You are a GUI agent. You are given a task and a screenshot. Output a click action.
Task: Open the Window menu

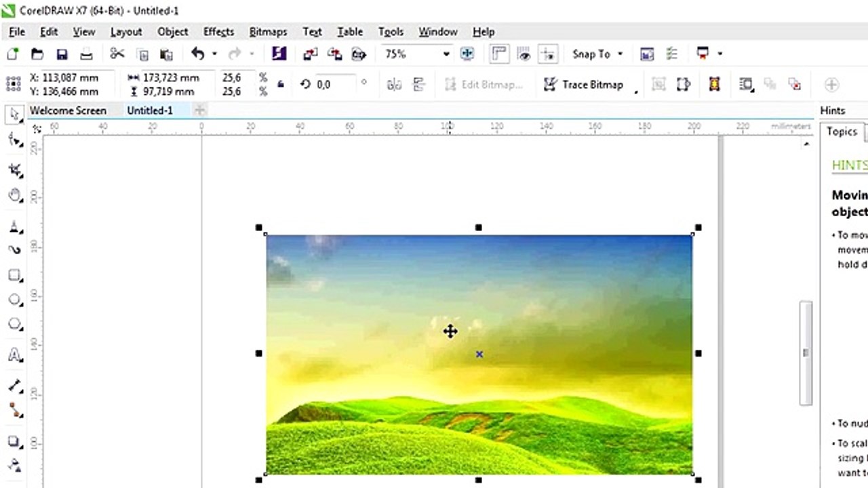pyautogui.click(x=437, y=32)
